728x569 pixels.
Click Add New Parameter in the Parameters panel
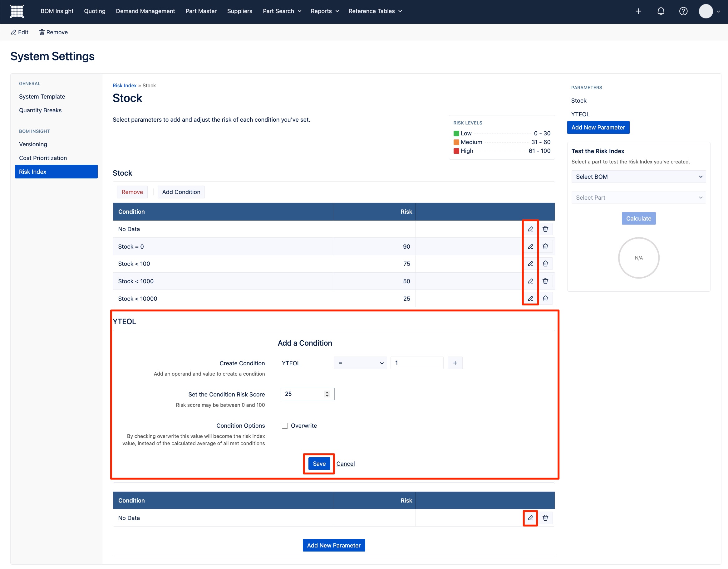[x=598, y=128]
